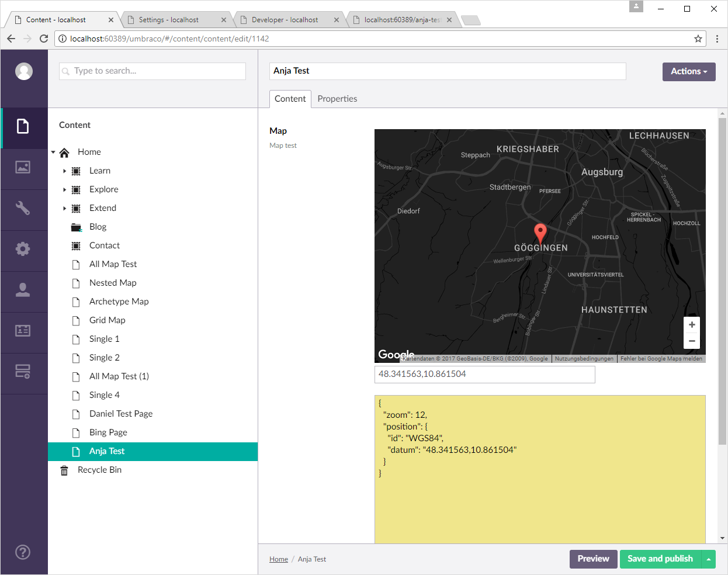Open Nutzungsbedingungen map link

584,359
